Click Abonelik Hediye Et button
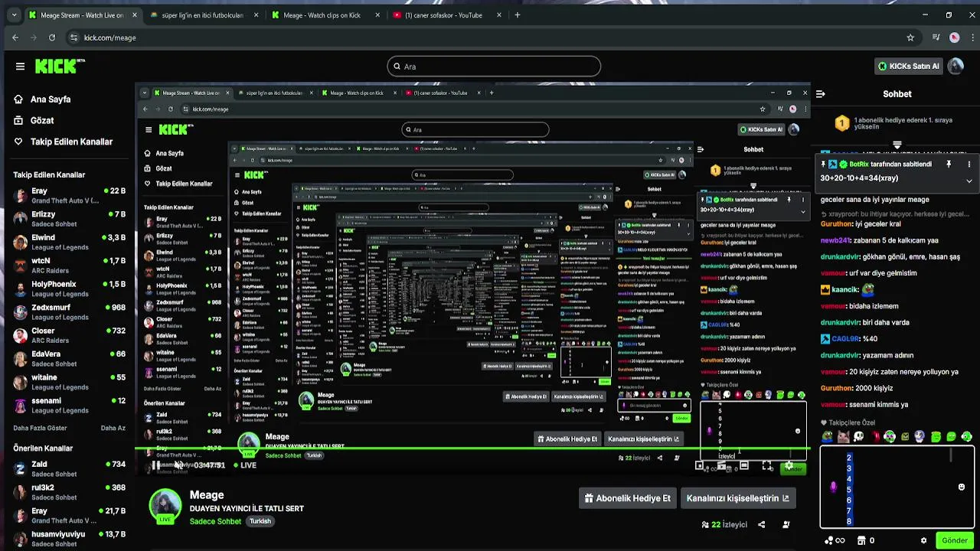The width and height of the screenshot is (980, 551). (x=627, y=498)
